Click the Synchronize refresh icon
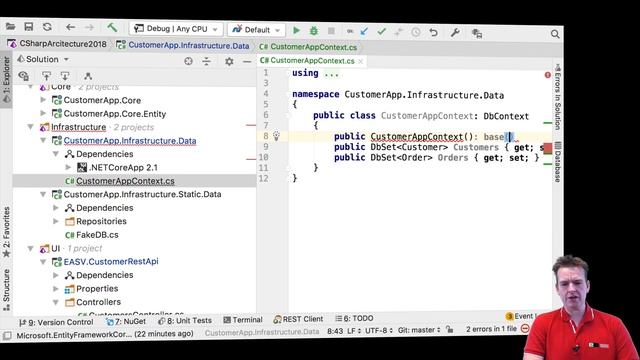This screenshot has width=640, height=360. [47, 27]
